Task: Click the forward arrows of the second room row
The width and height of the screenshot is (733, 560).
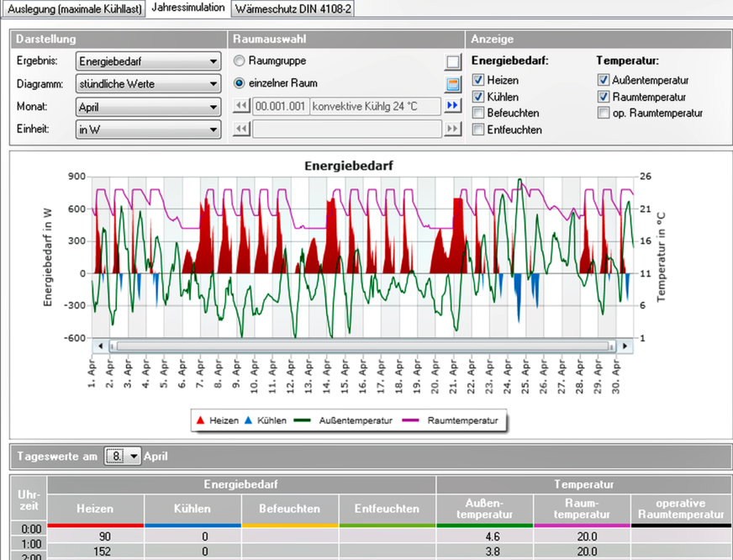Action: click(x=455, y=129)
